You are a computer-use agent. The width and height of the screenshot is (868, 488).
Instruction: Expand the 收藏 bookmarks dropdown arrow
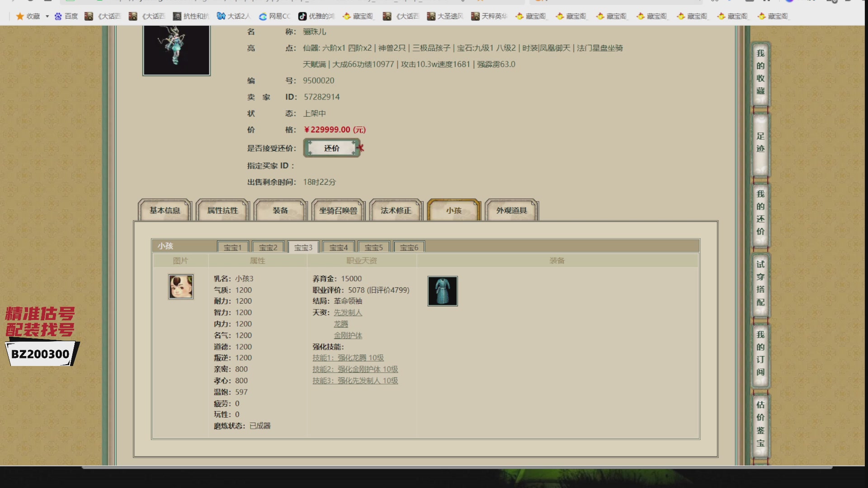coord(47,16)
